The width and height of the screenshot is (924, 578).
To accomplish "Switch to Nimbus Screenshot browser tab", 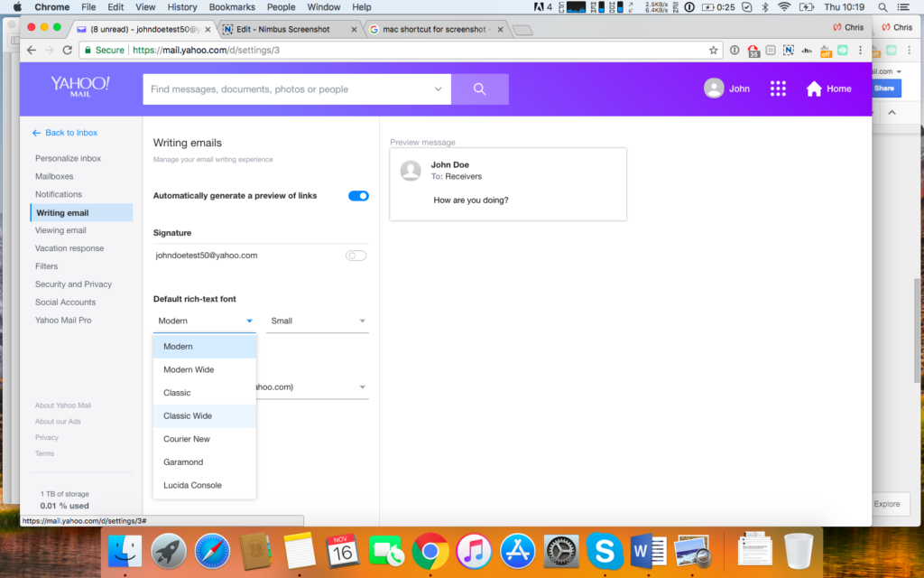I will [287, 29].
